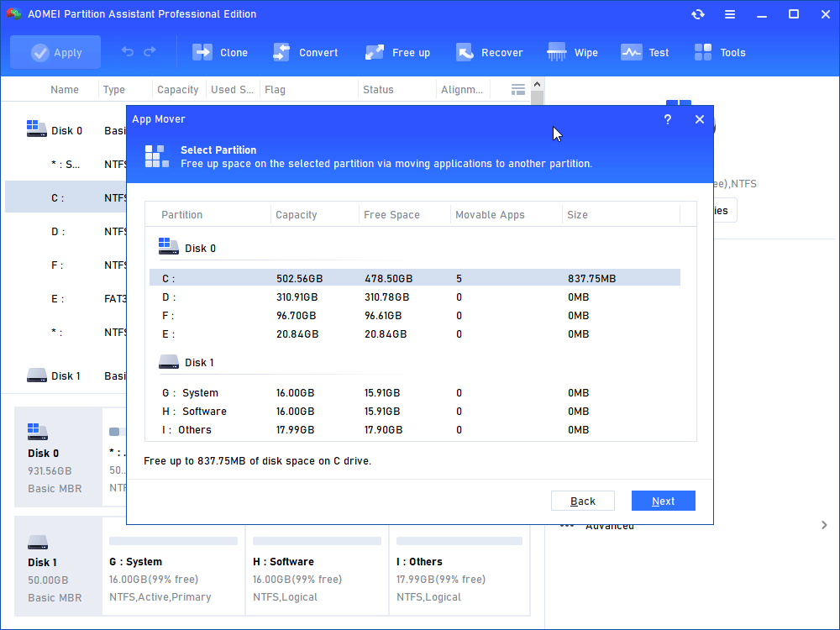This screenshot has height=630, width=840.
Task: Select H: Software partition block in disk map
Action: pos(317,571)
